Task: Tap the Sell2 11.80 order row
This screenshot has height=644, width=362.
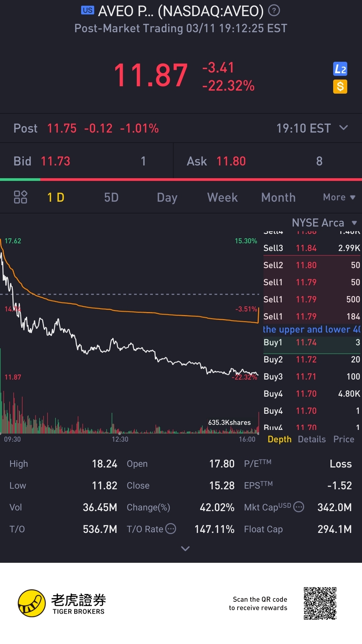Action: click(312, 265)
